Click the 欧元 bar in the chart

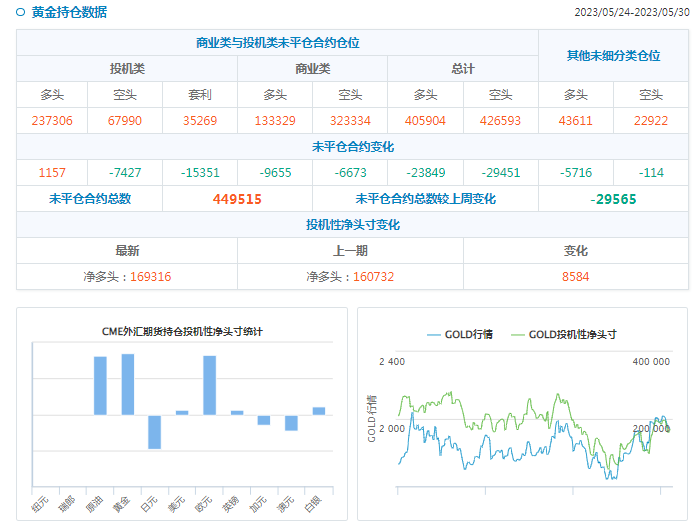tap(209, 385)
